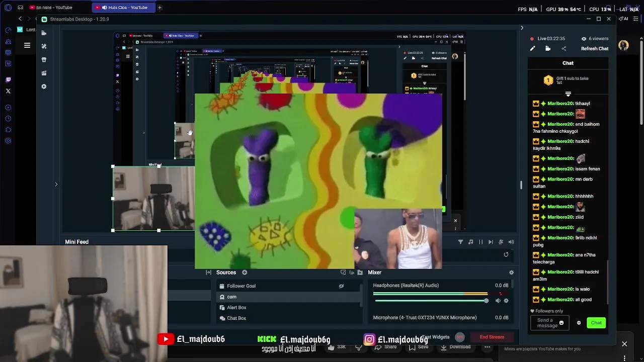
Task: Add a new source with plus icon
Action: click(245, 273)
